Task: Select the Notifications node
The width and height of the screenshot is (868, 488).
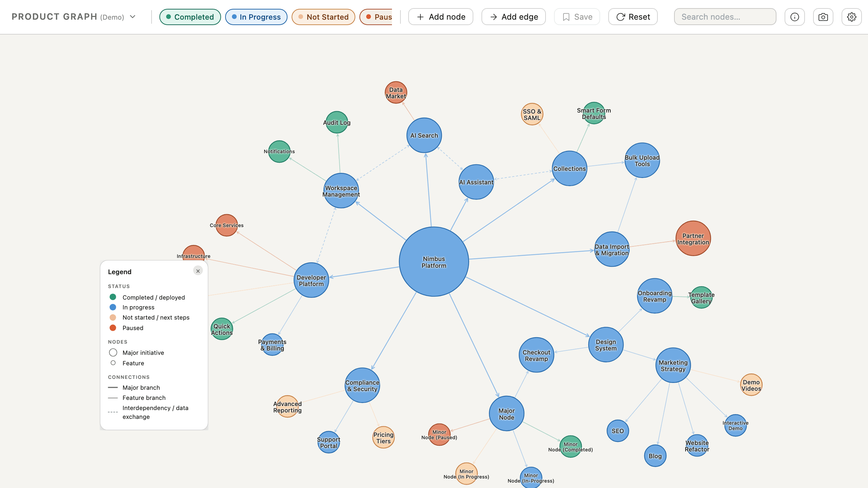Action: click(279, 151)
